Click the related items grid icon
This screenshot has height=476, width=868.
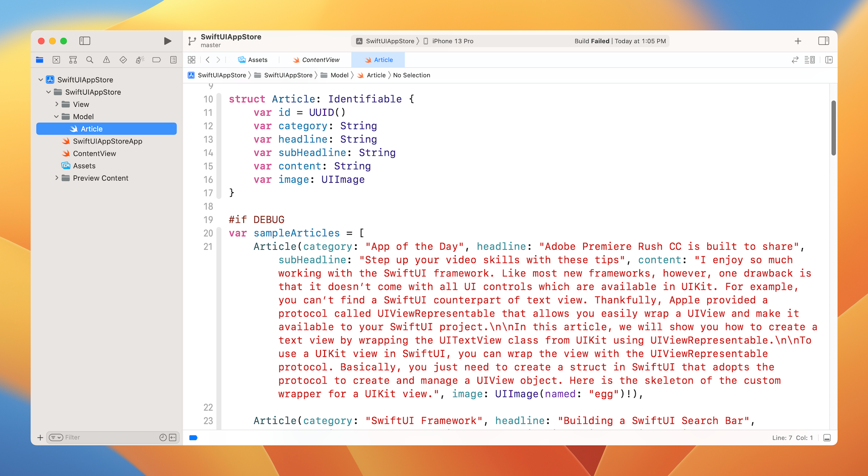(x=192, y=60)
